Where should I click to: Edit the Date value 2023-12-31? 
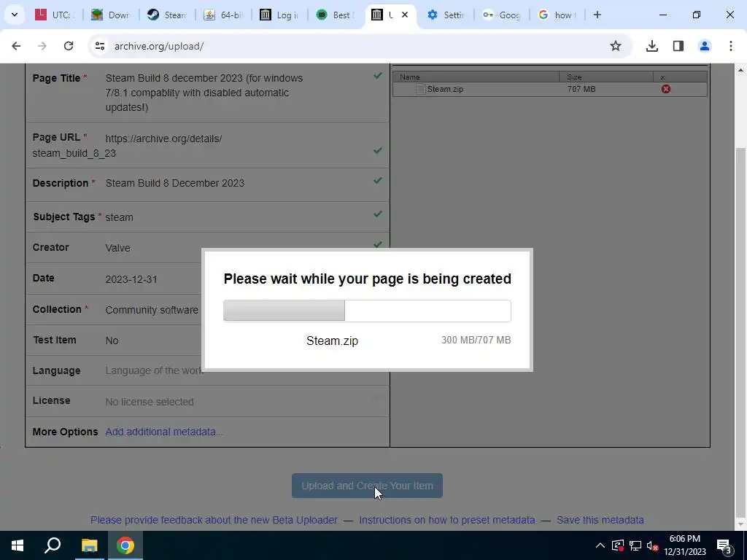pyautogui.click(x=131, y=279)
